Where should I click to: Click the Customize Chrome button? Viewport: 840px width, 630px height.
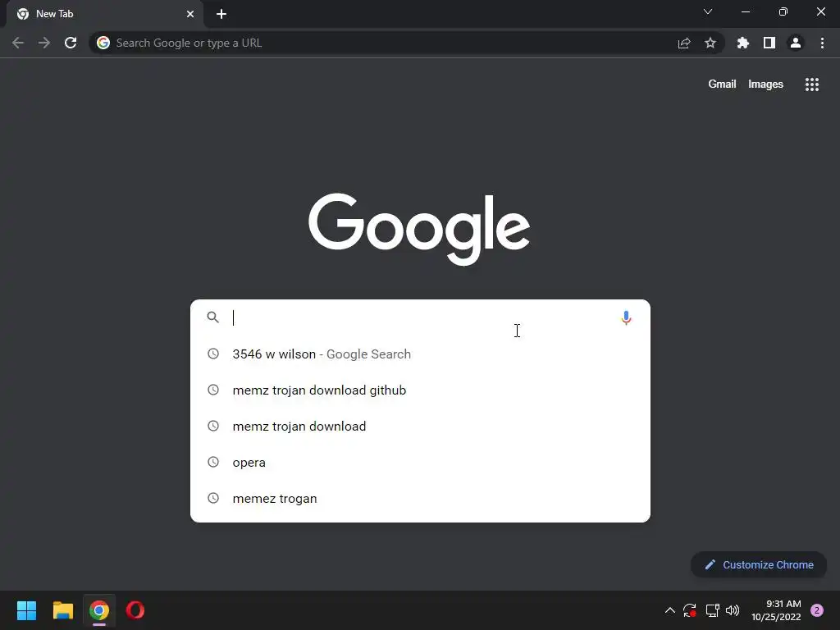[759, 564]
